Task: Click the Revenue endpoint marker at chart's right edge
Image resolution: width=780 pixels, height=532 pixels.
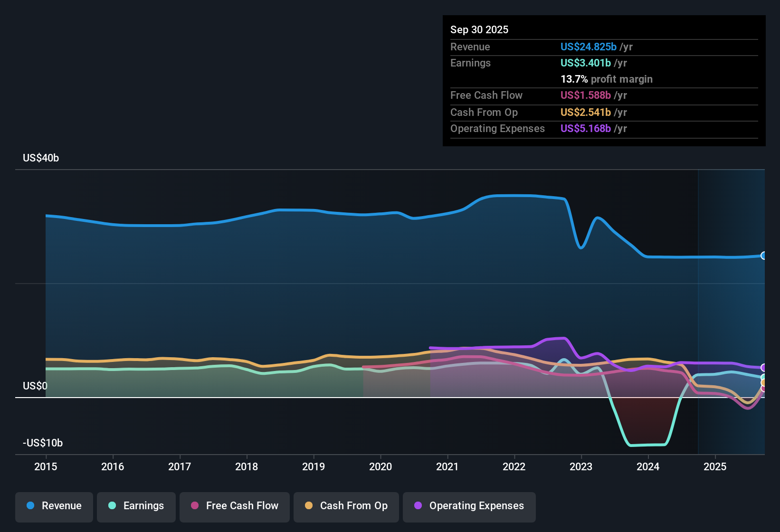Action: click(x=764, y=256)
